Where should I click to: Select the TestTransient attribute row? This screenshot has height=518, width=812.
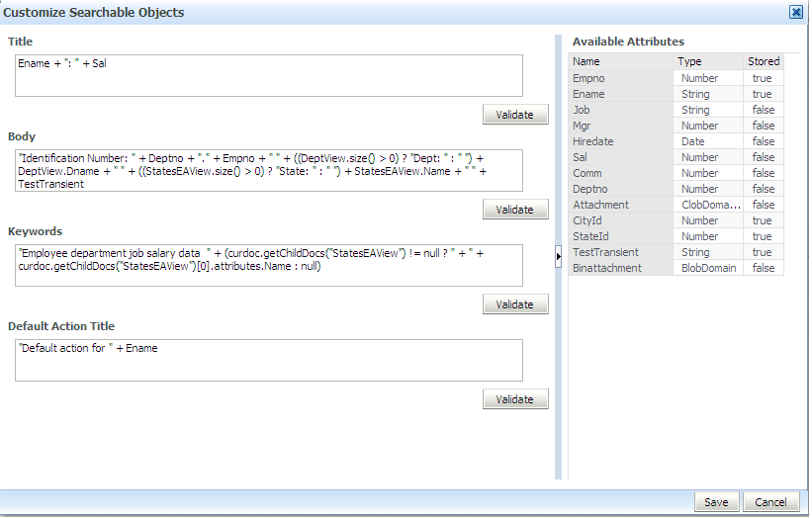(x=676, y=252)
